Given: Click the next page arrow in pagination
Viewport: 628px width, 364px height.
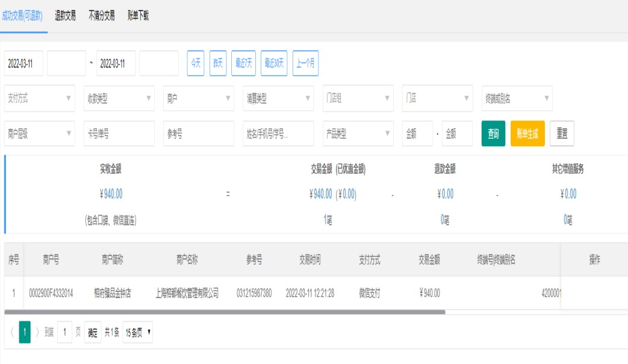Looking at the screenshot, I should click(37, 332).
